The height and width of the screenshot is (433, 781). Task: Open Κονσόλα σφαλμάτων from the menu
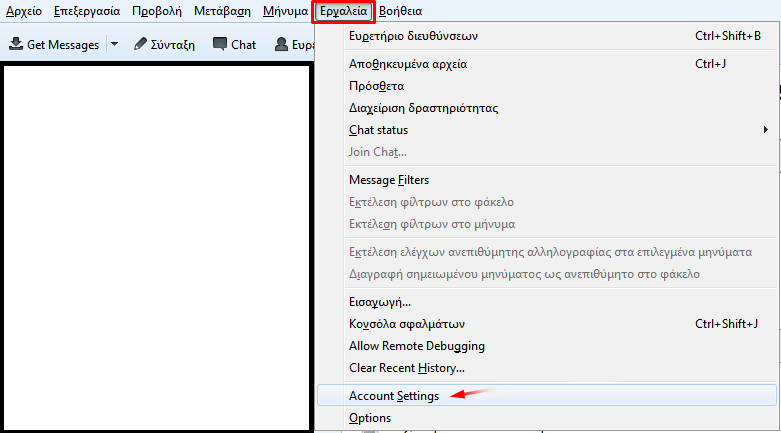pyautogui.click(x=547, y=323)
